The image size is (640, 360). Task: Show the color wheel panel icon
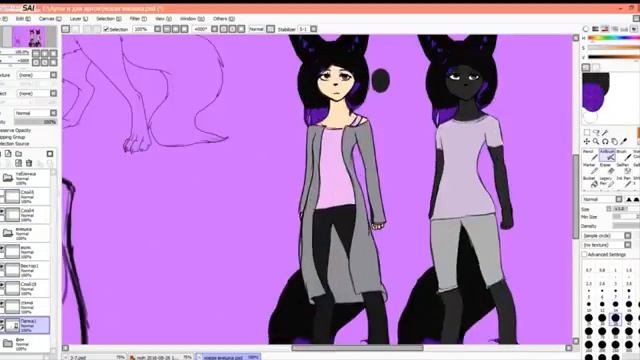pyautogui.click(x=586, y=29)
